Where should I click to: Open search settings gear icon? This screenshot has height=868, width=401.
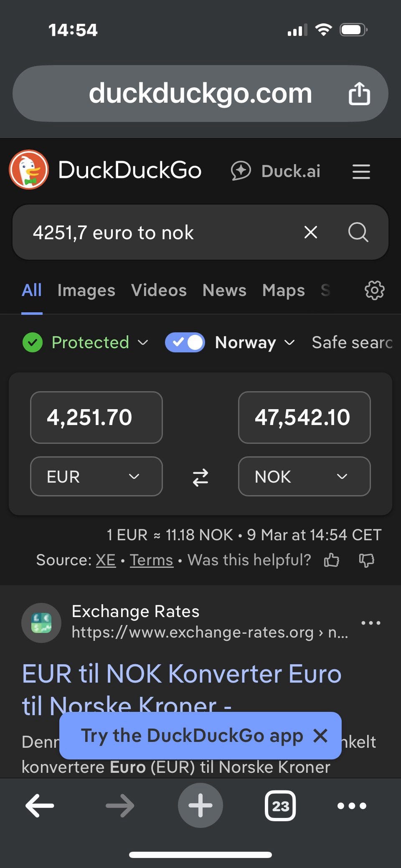click(x=374, y=290)
